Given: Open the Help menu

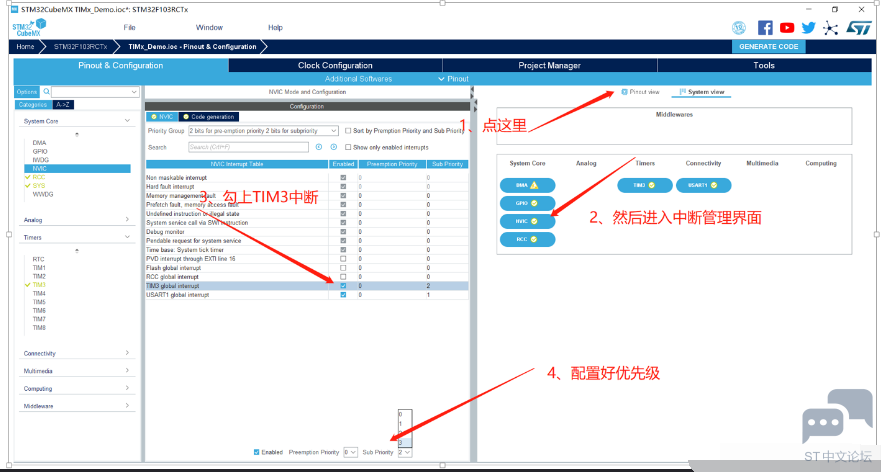Looking at the screenshot, I should 275,28.
